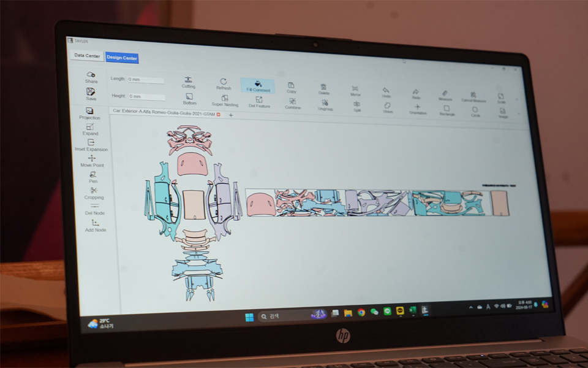The image size is (588, 368).
Task: Run Super Nesting
Action: click(x=225, y=100)
